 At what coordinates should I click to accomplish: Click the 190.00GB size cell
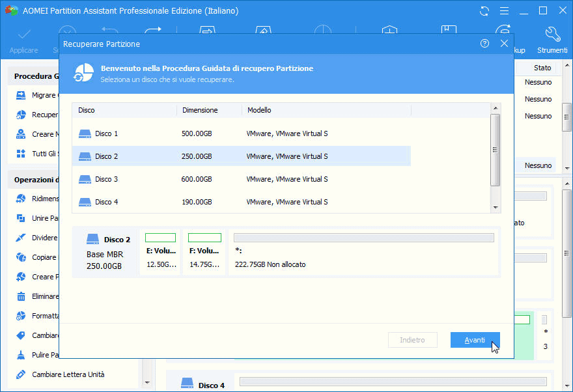(197, 202)
